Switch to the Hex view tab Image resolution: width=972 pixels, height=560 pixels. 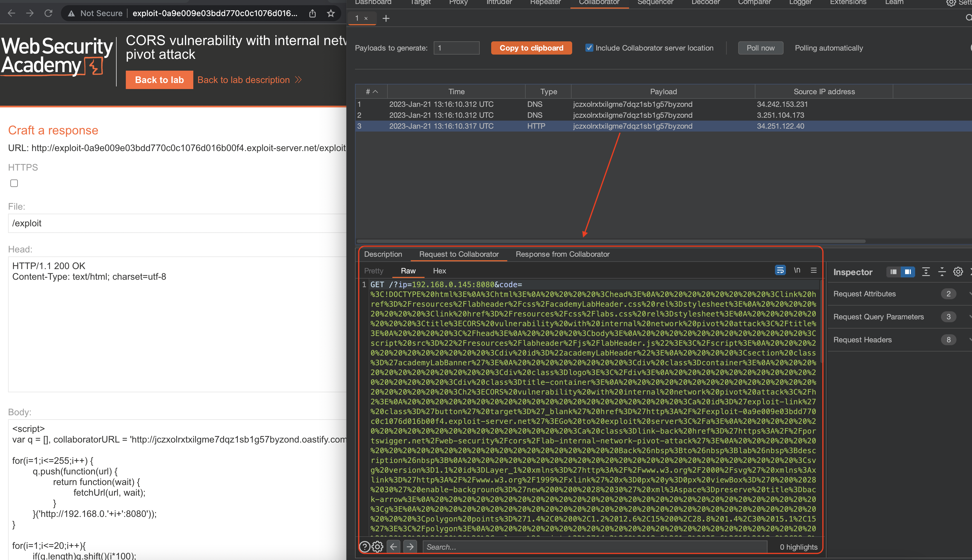439,271
